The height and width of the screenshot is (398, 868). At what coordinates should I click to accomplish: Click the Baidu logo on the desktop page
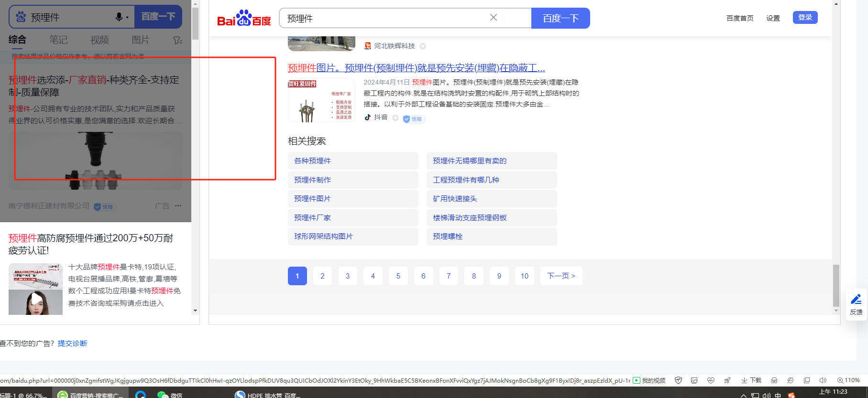(244, 18)
